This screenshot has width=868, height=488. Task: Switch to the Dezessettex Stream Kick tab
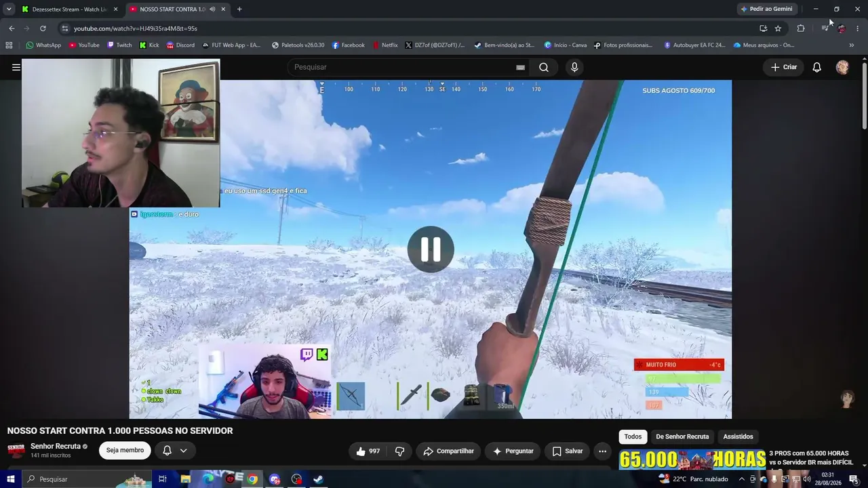(x=68, y=9)
